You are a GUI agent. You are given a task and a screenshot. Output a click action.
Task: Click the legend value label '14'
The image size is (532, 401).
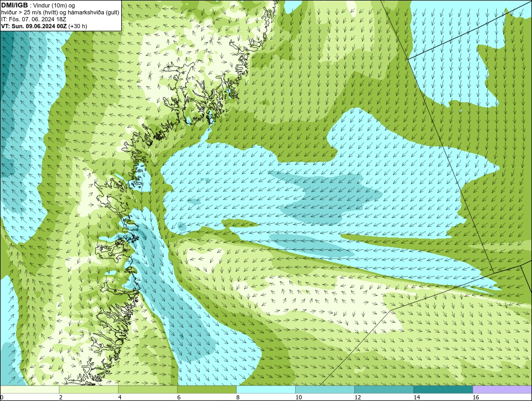pos(417,397)
